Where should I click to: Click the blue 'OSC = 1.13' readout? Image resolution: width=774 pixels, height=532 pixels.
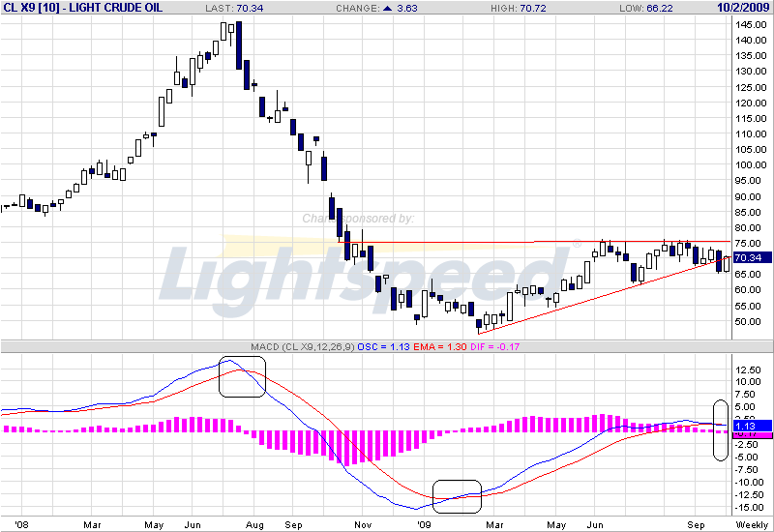pos(383,347)
